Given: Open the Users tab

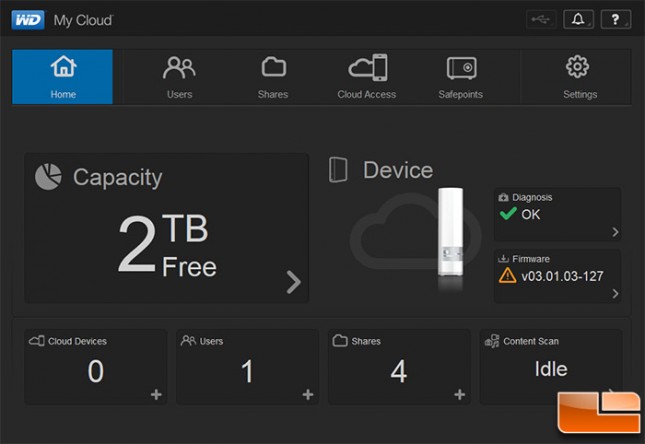Looking at the screenshot, I should coord(179,77).
